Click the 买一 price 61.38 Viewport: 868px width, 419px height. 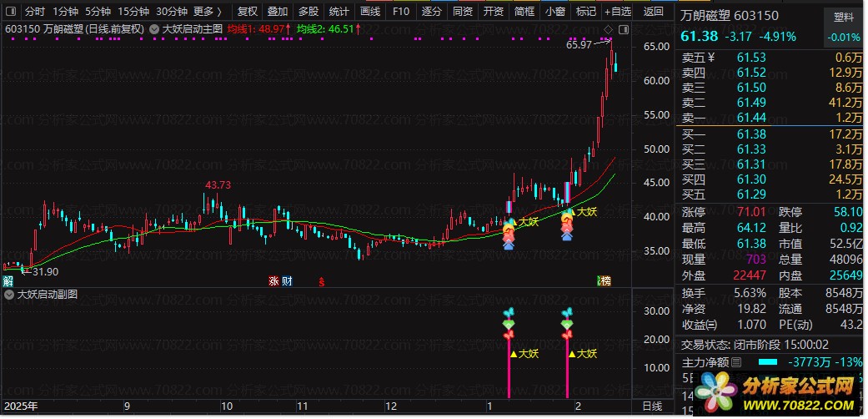click(752, 134)
